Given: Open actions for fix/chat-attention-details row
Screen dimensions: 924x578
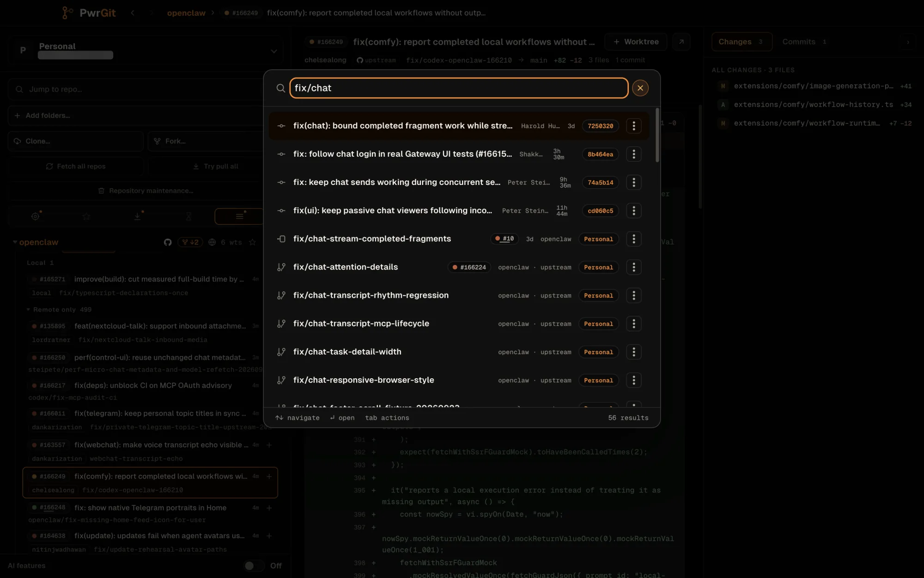Looking at the screenshot, I should (x=633, y=267).
